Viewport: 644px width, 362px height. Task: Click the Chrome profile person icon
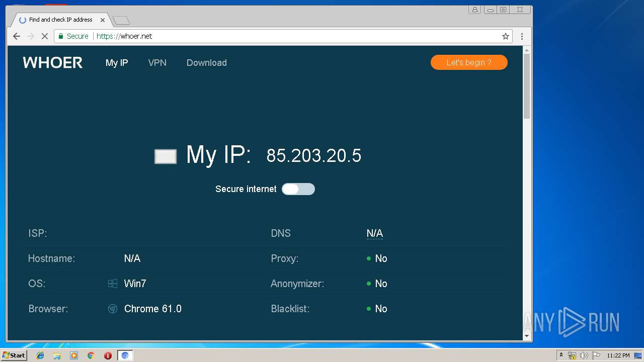[x=474, y=10]
